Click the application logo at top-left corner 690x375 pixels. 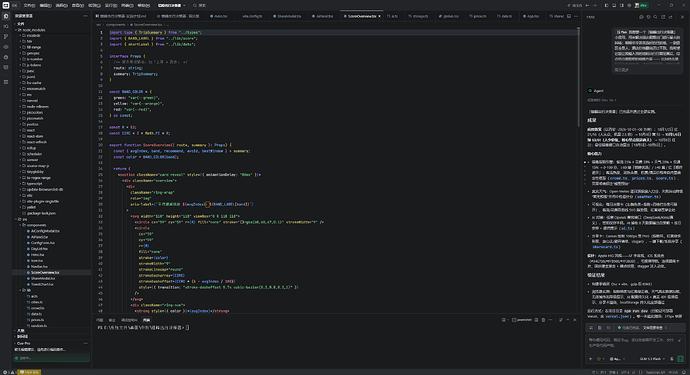[6, 5]
